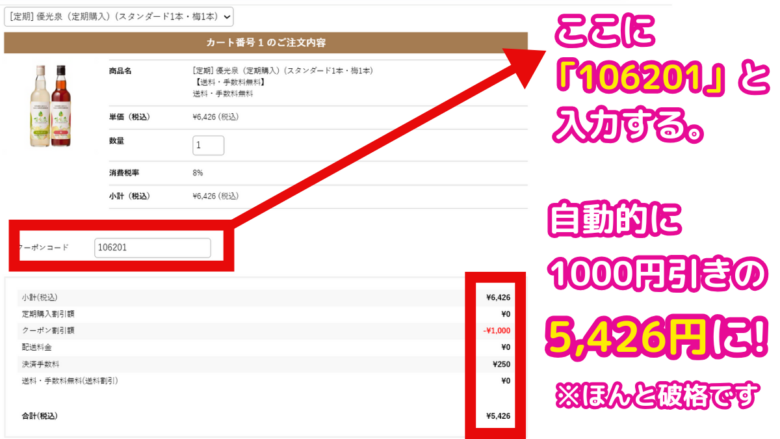Click the 数量 quantity input field
Viewport: 780px width, 439px height.
pos(208,145)
